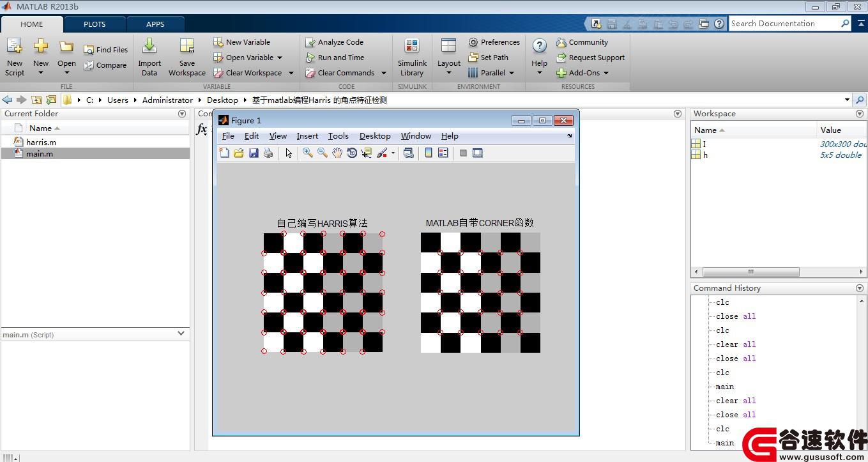Screen dimensions: 868x462
Task: Click the Insert Legend icon
Action: tap(443, 153)
